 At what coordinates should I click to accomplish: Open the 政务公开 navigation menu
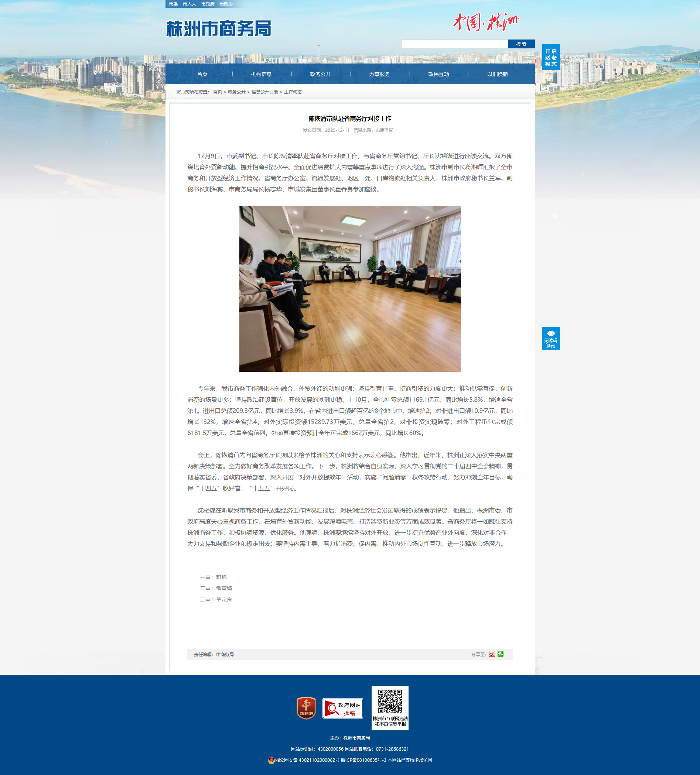tap(320, 74)
